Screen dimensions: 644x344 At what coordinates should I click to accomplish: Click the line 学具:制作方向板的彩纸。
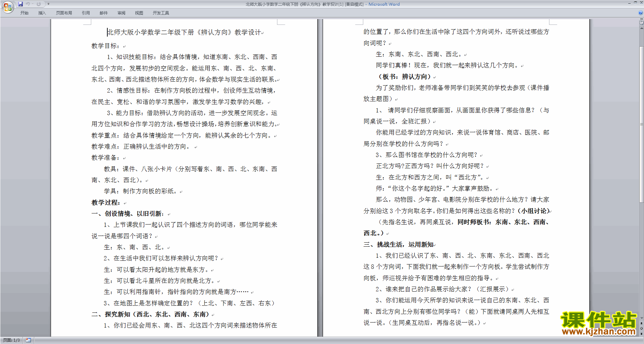(141, 191)
